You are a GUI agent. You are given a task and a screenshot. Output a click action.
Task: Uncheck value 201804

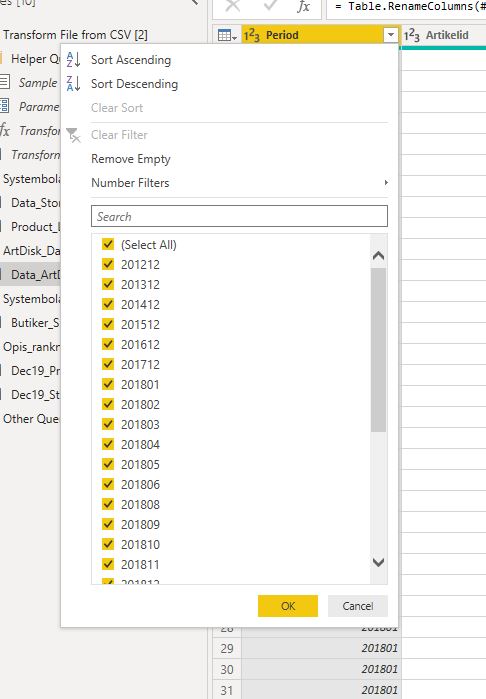108,444
